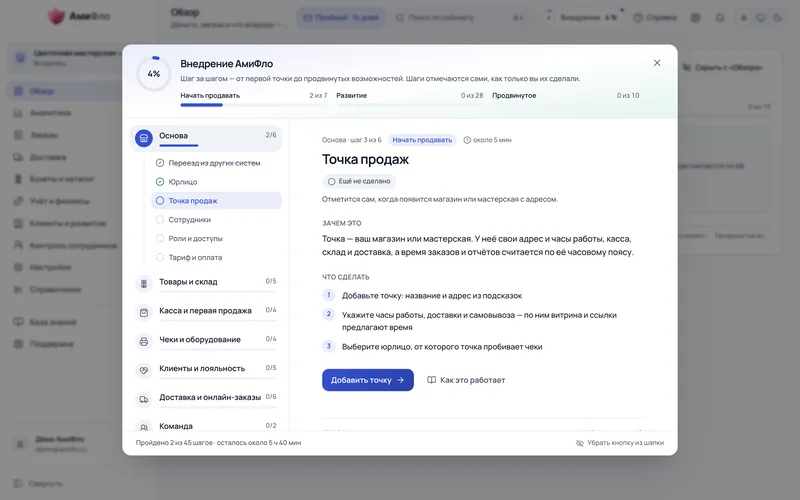Click the Пробный trial badge in the header
The image size is (800, 500).
(341, 17)
